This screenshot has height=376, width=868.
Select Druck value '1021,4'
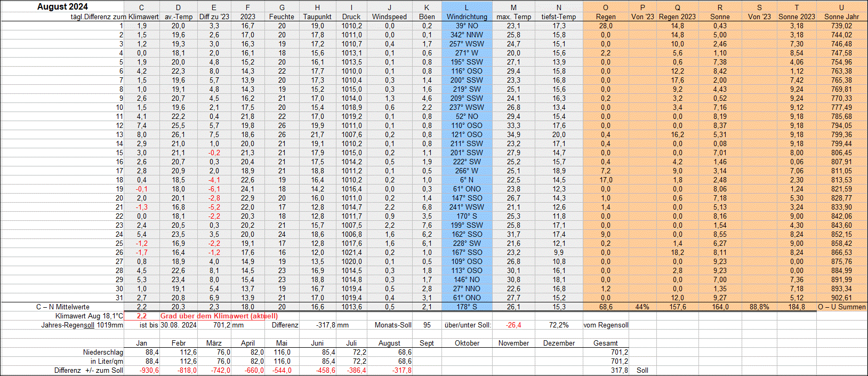351,252
